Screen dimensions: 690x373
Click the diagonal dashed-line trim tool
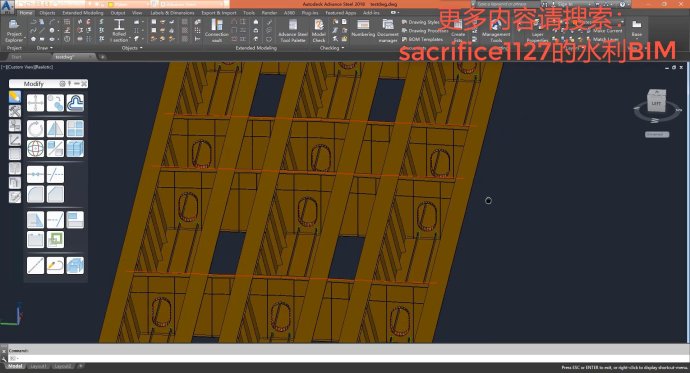[55, 175]
